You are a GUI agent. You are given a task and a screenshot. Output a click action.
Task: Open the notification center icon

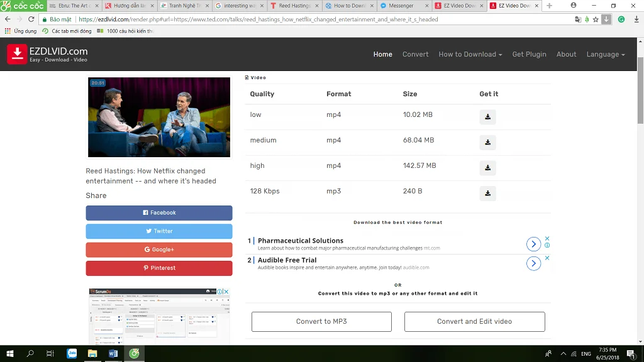tap(631, 353)
